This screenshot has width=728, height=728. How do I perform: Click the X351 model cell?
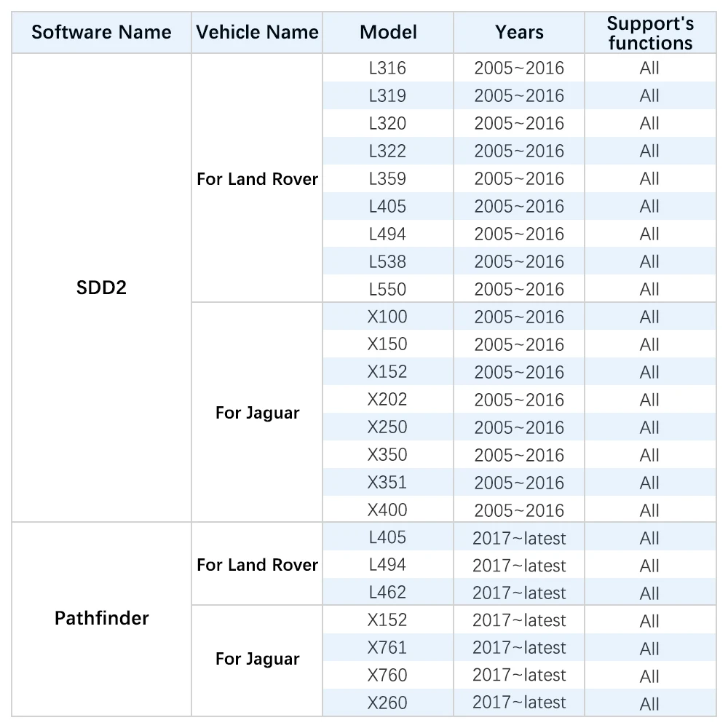(x=388, y=483)
